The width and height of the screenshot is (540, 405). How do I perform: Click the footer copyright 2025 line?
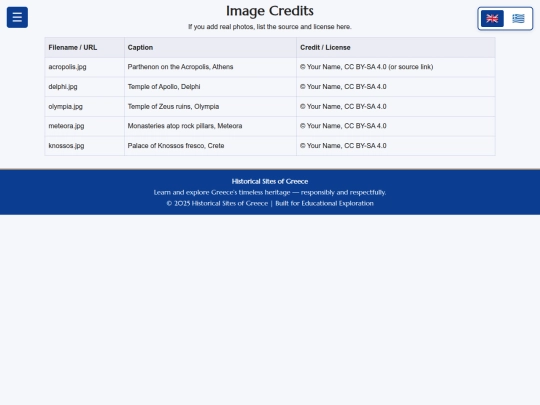point(270,204)
